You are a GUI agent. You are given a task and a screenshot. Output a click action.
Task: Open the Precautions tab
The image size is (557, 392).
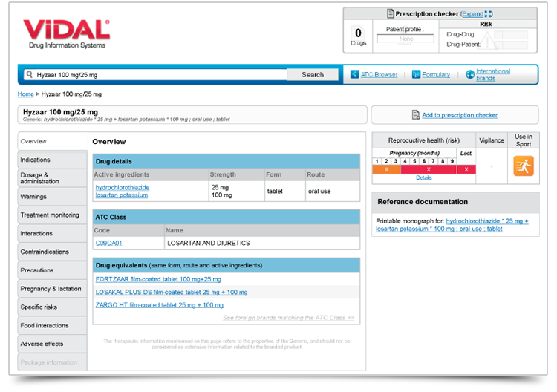(x=52, y=270)
